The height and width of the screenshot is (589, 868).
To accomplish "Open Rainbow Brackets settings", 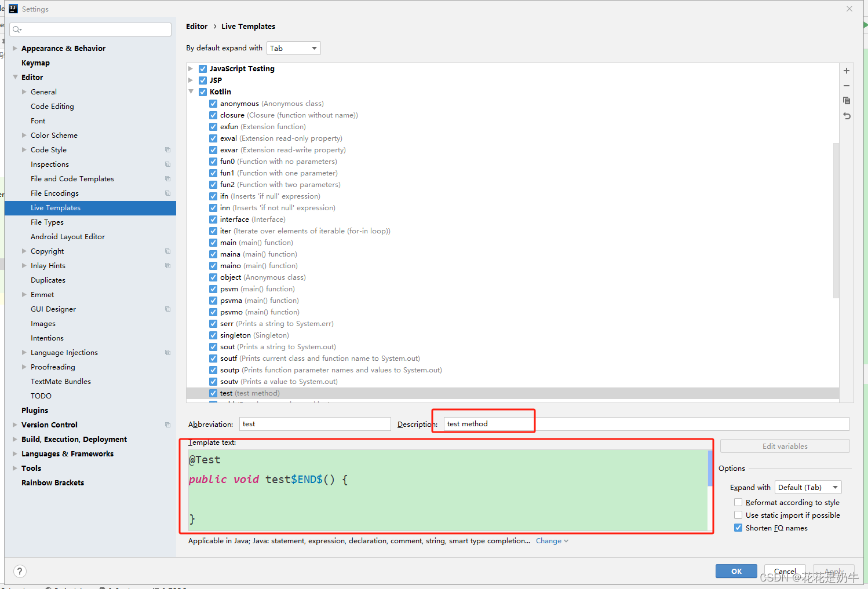I will point(53,483).
